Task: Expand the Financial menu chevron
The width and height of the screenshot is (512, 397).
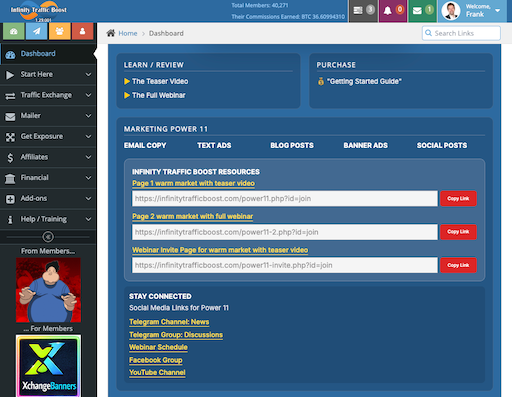Action: (x=88, y=178)
